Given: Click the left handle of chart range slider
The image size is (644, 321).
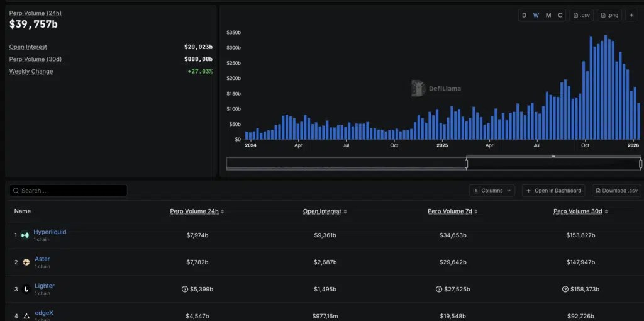Looking at the screenshot, I should [466, 164].
